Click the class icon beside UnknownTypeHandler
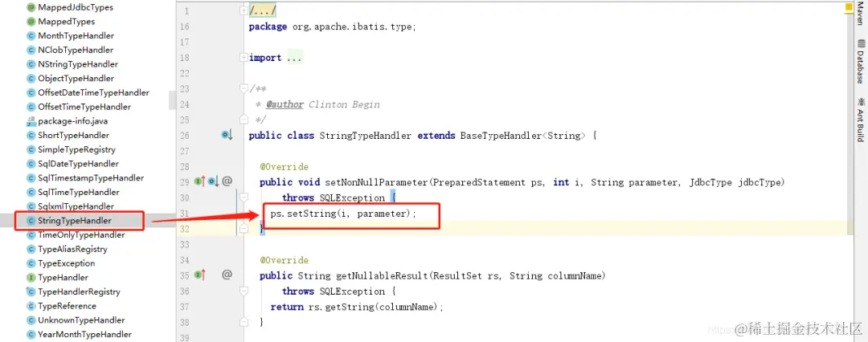 coord(31,320)
